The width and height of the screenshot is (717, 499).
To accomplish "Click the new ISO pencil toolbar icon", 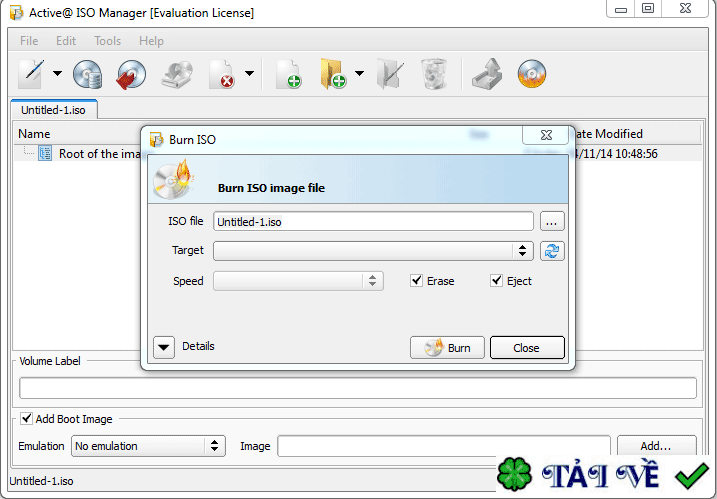I will (31, 74).
